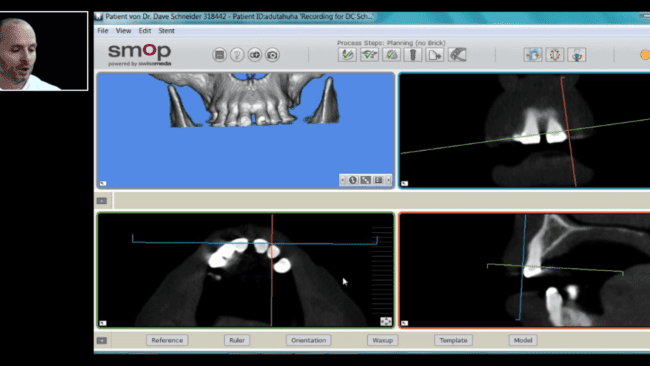Expand the 3D view toolbar right arrow
This screenshot has width=650, height=366.
388,180
